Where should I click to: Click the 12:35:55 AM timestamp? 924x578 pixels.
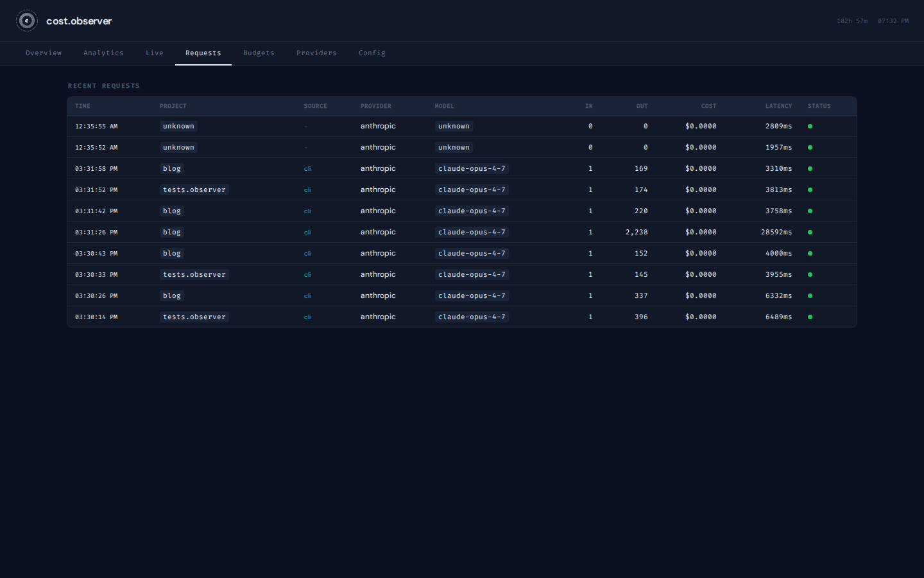(x=96, y=127)
